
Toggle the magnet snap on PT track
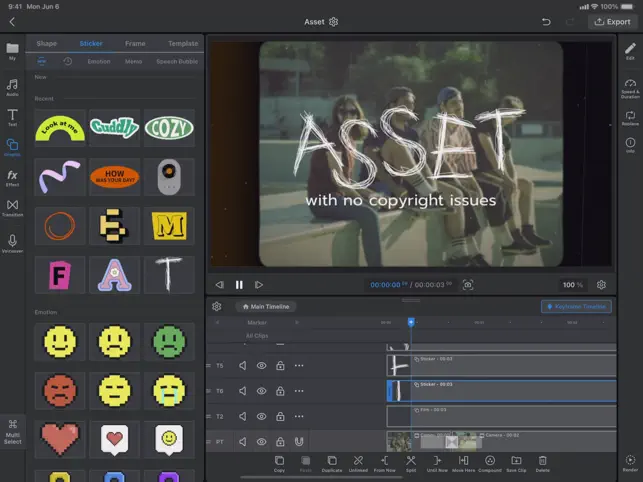click(299, 442)
